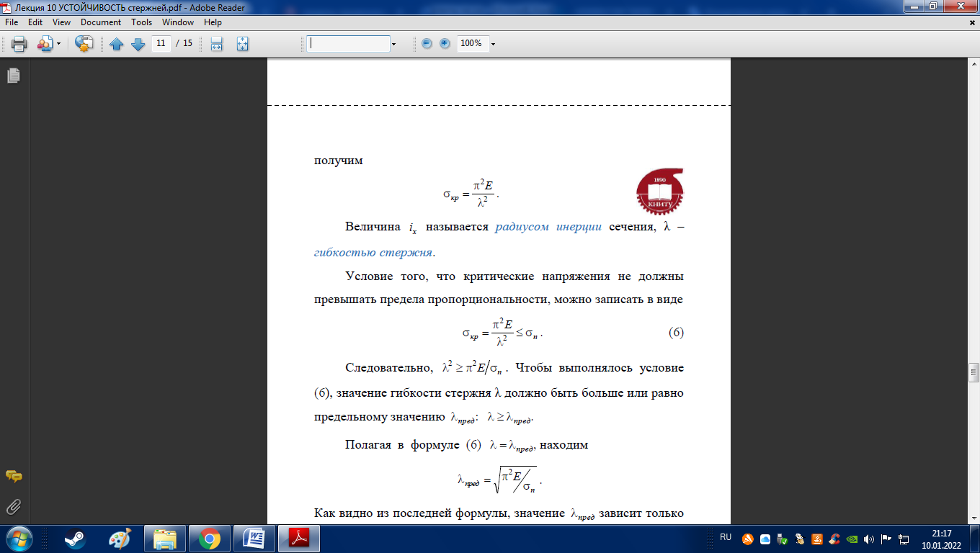
Task: Open the File menu
Action: point(12,22)
